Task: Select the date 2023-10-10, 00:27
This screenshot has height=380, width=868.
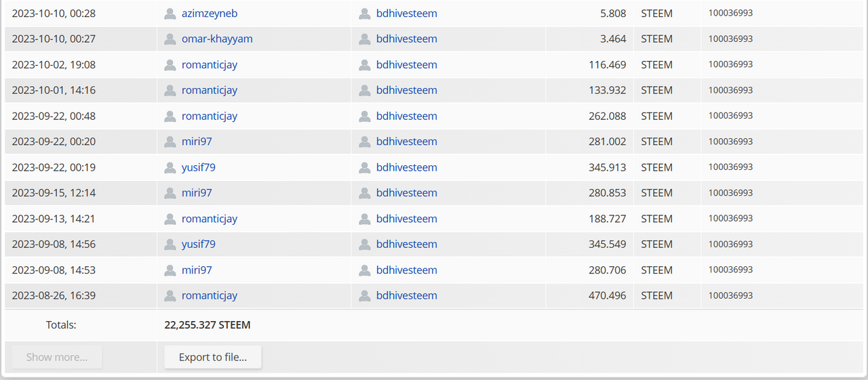Action: 54,39
